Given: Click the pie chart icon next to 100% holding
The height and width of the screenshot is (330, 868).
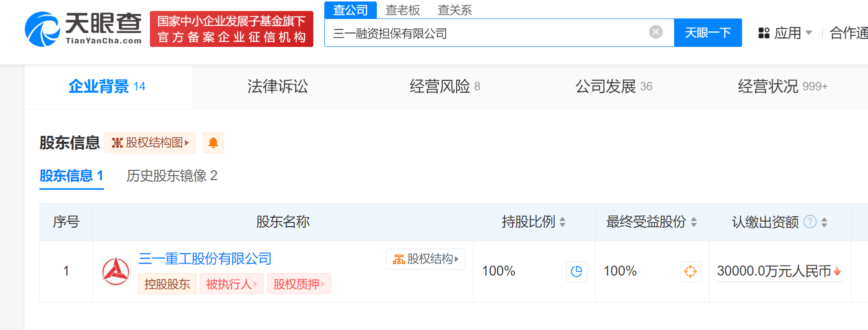Looking at the screenshot, I should click(577, 272).
